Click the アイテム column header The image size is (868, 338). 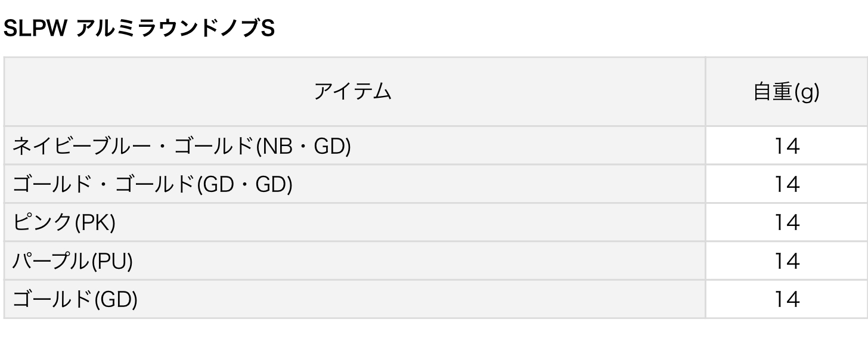(x=353, y=92)
